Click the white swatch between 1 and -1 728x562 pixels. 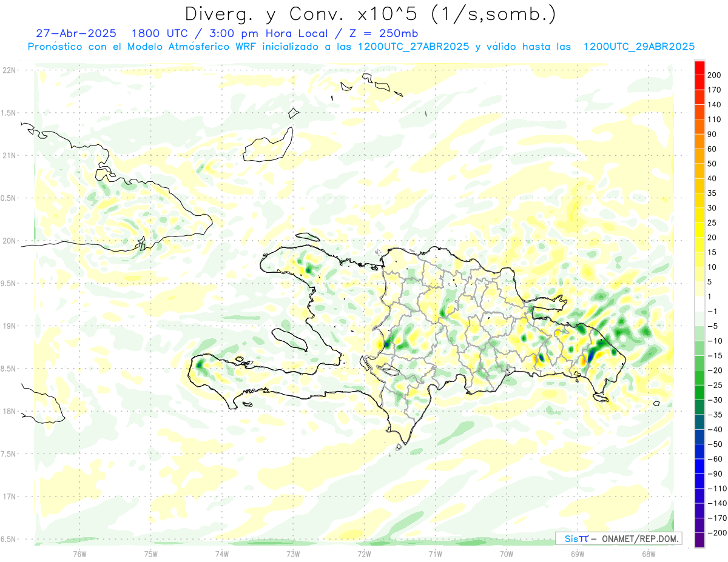(699, 304)
